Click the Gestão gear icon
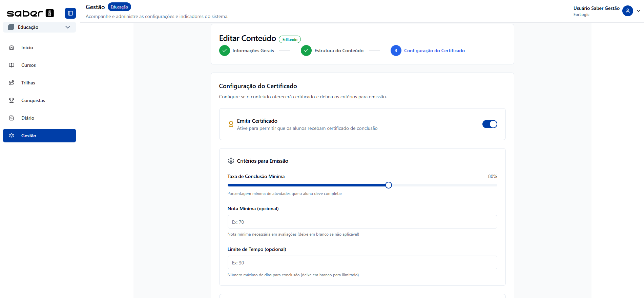 (12, 136)
